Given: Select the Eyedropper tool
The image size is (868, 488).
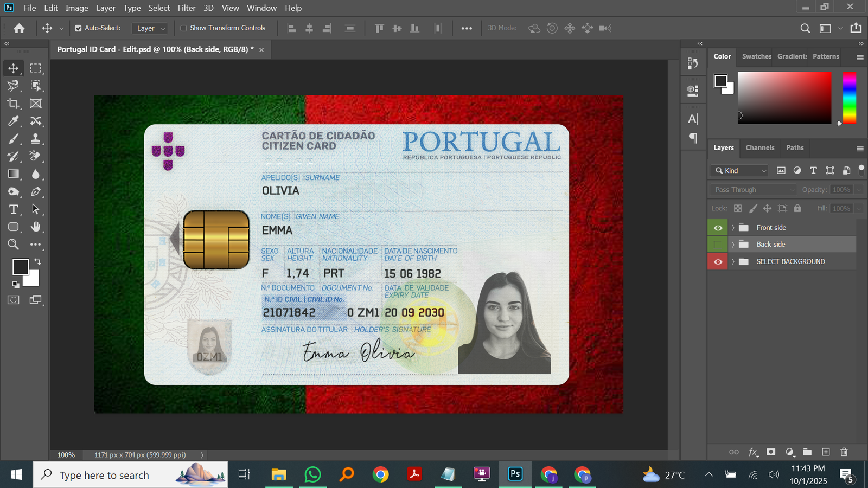Looking at the screenshot, I should tap(13, 121).
